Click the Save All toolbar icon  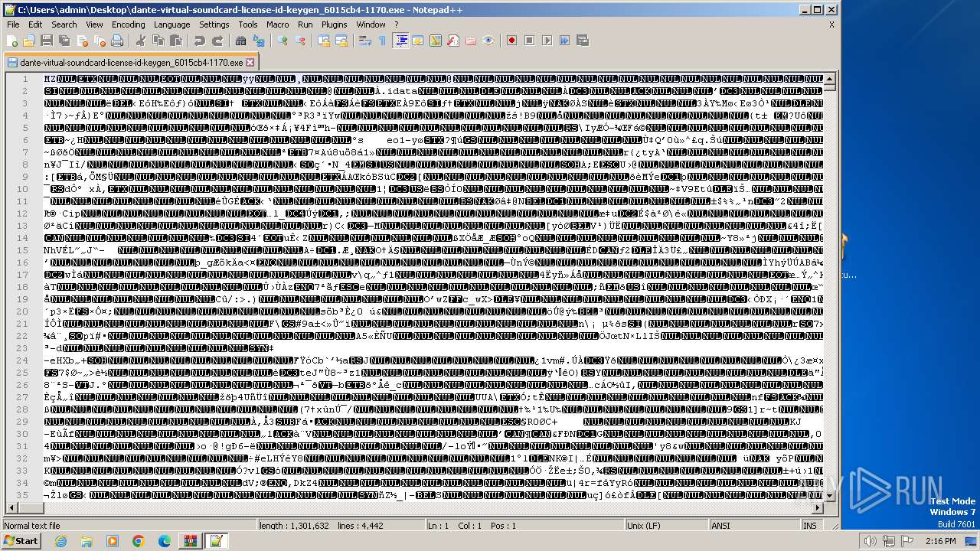tap(64, 41)
